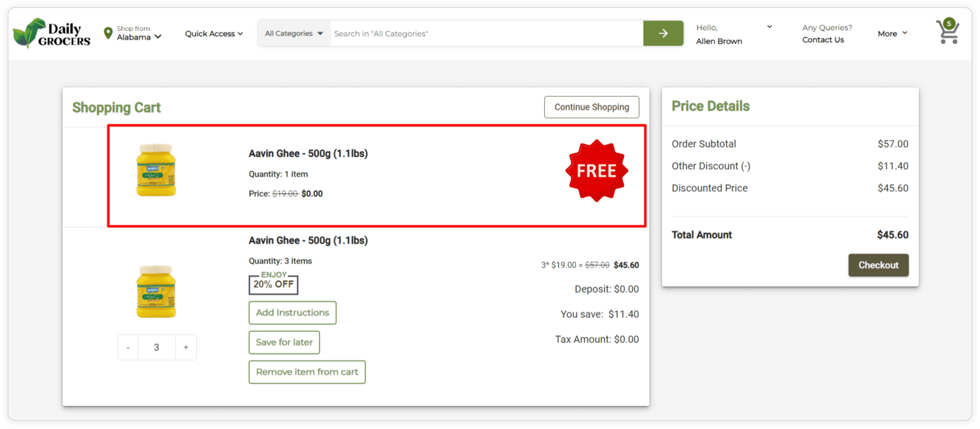Image resolution: width=980 pixels, height=429 pixels.
Task: Open the All Categories dropdown
Action: tap(294, 34)
